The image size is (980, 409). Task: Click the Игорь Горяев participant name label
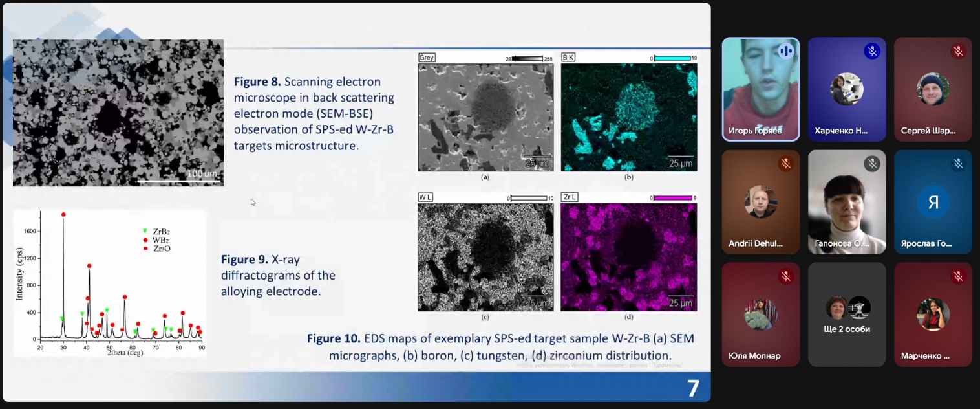tap(755, 131)
